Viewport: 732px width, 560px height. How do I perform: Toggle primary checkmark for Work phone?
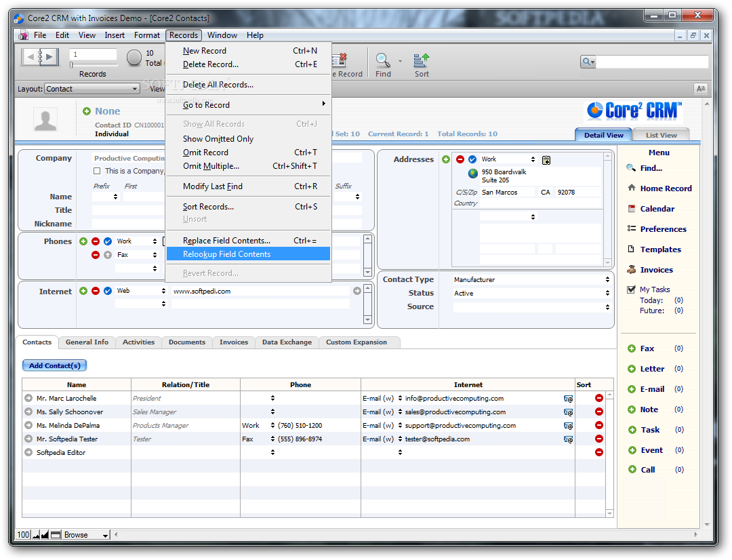tap(108, 241)
